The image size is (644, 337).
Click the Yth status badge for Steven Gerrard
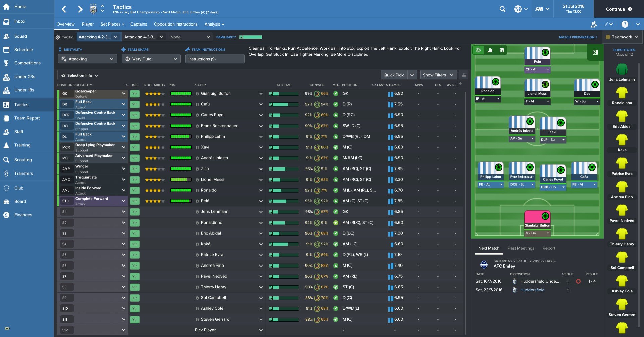(x=135, y=319)
